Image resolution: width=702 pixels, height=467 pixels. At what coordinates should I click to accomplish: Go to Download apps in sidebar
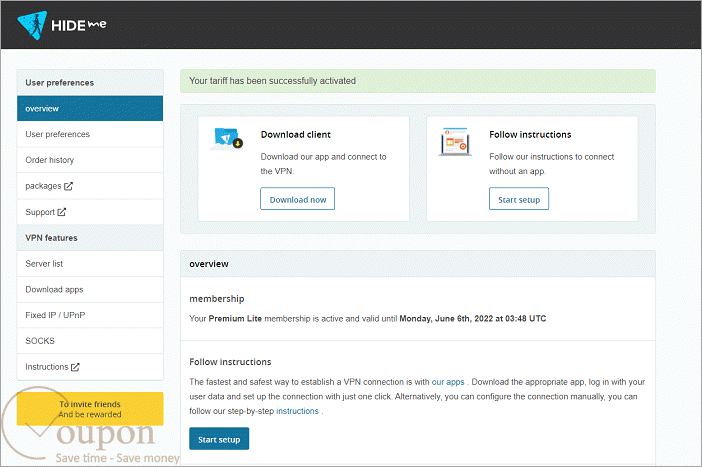(90, 290)
